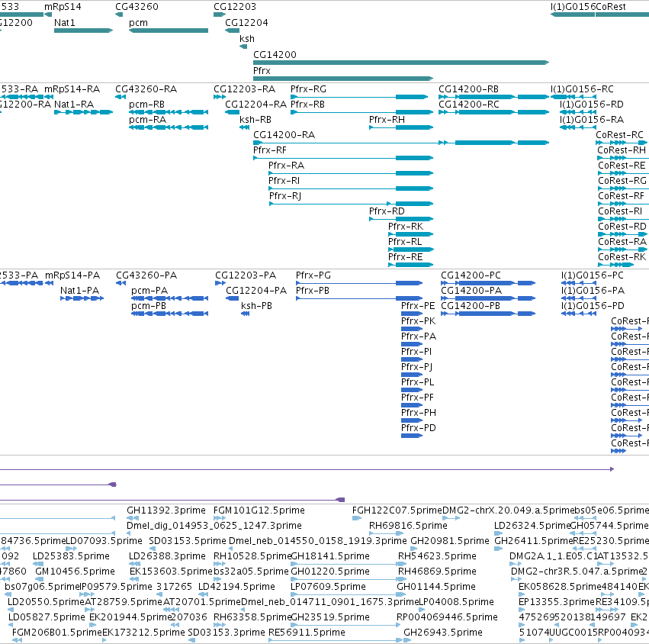Viewport: 649px width, 644px height.
Task: Select transcript label CG14200-RB
Action: (x=469, y=89)
